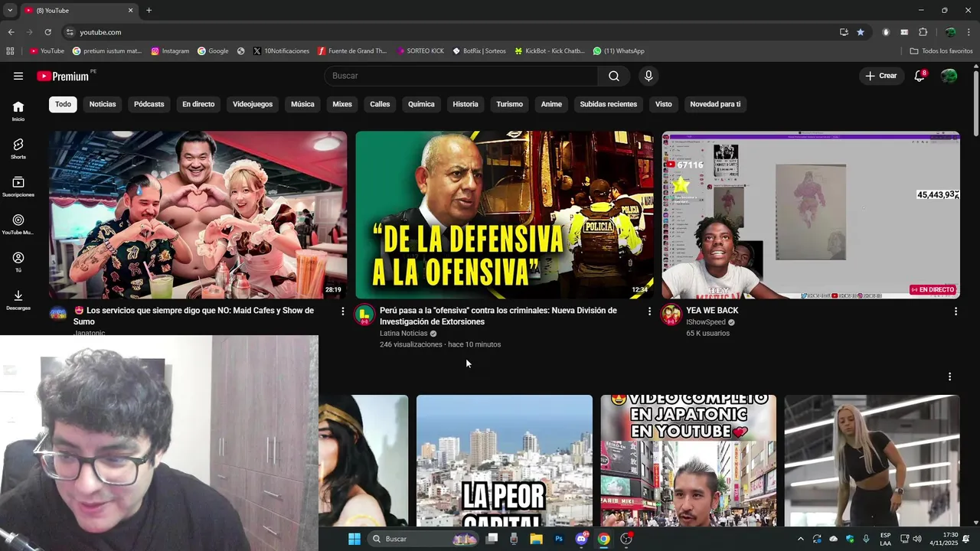Open the Tú section in sidebar
This screenshot has height=551, width=980.
pos(18,262)
